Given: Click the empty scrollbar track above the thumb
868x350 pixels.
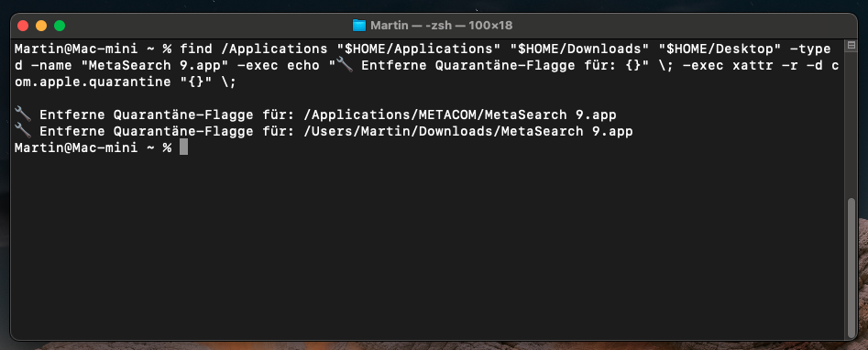Looking at the screenshot, I should (x=852, y=124).
